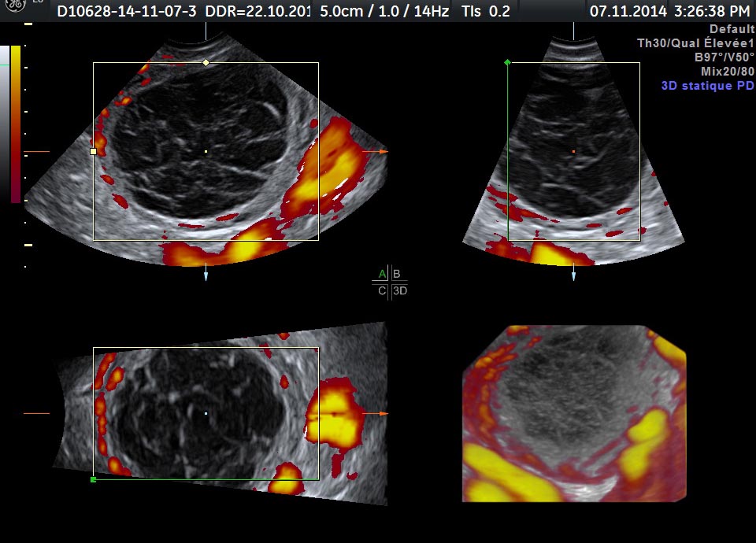This screenshot has height=543, width=756.
Task: Click the power Doppler color scale bar
Action: pyautogui.click(x=16, y=122)
